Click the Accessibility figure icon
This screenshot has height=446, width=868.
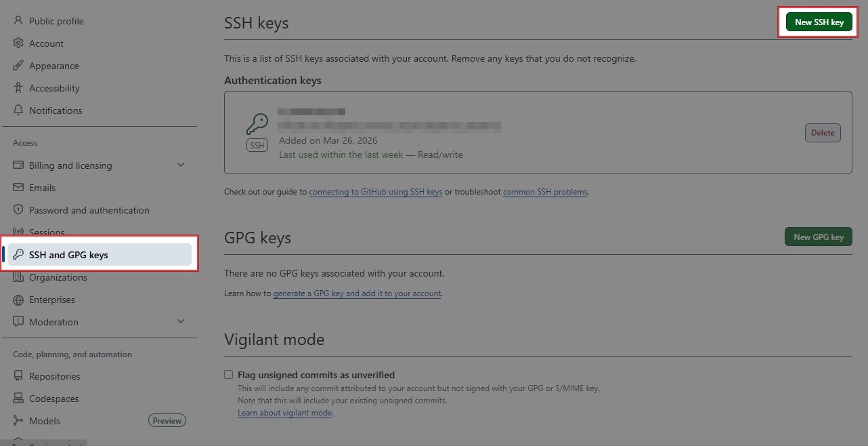tap(18, 88)
